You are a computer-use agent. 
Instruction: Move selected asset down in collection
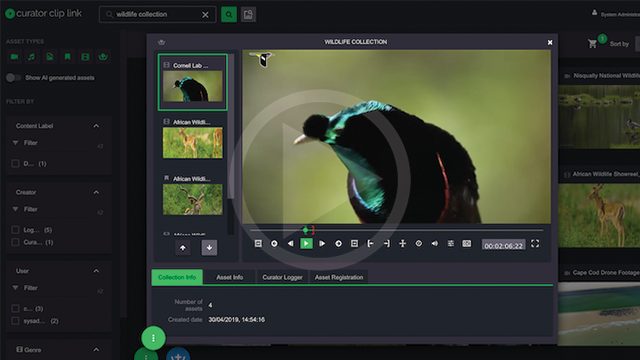coord(209,248)
